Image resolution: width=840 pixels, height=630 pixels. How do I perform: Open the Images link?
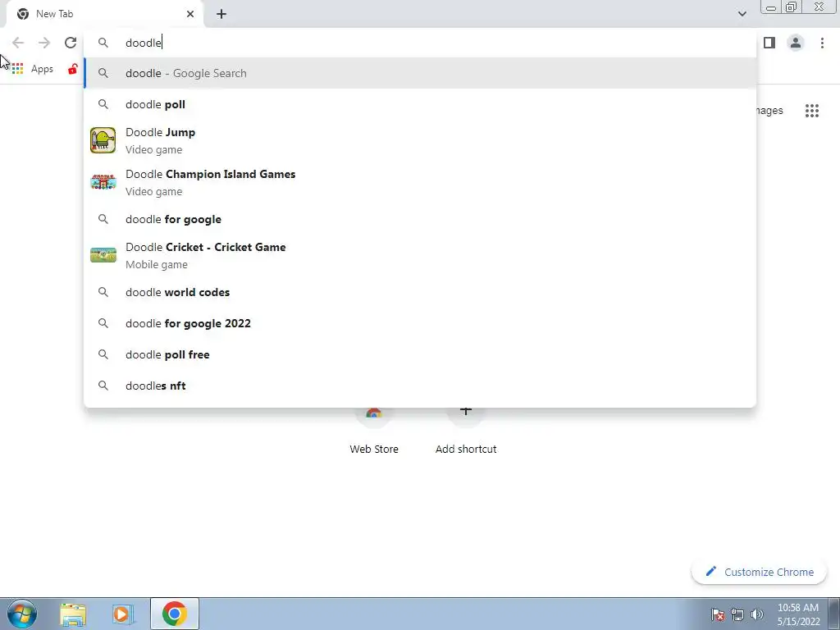click(769, 111)
